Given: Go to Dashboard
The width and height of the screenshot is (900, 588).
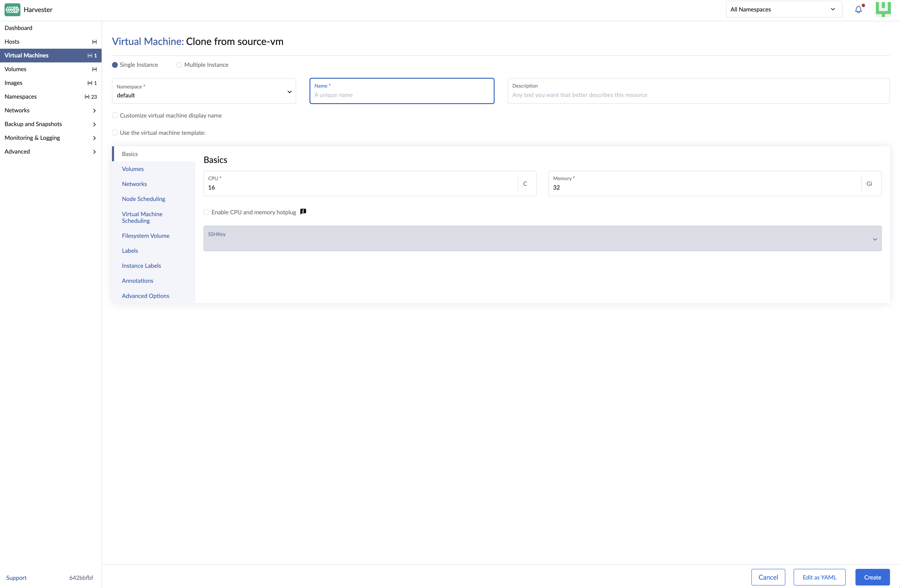Looking at the screenshot, I should [x=51, y=28].
